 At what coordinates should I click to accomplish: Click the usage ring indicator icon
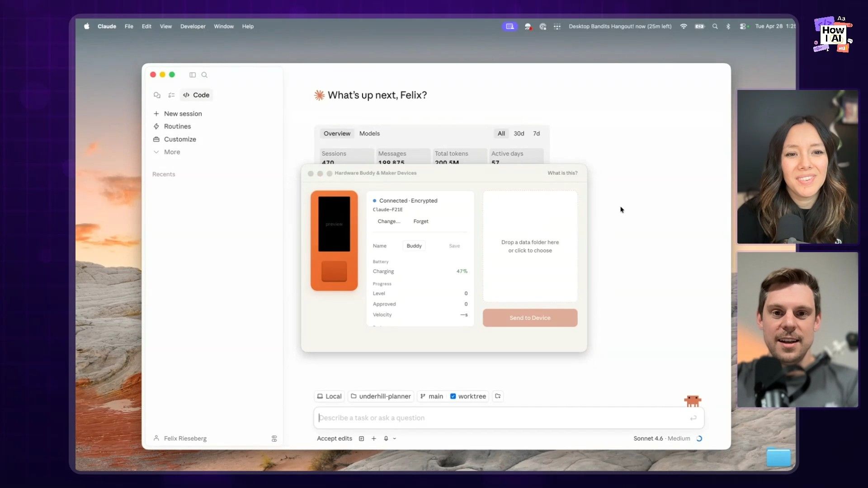point(699,438)
